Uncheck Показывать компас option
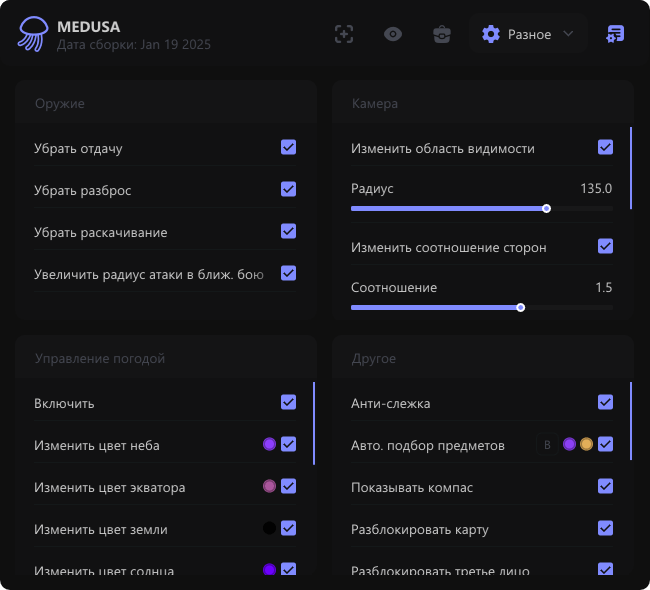The height and width of the screenshot is (590, 650). click(605, 487)
